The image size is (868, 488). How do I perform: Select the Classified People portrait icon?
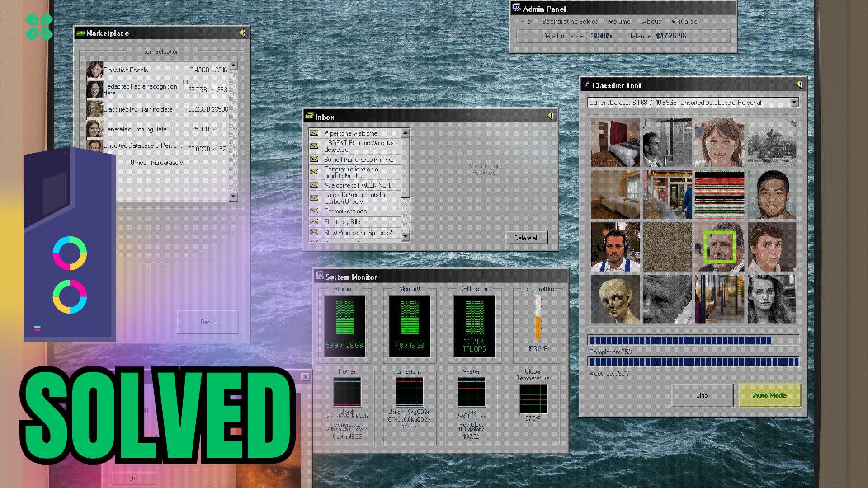(x=94, y=70)
